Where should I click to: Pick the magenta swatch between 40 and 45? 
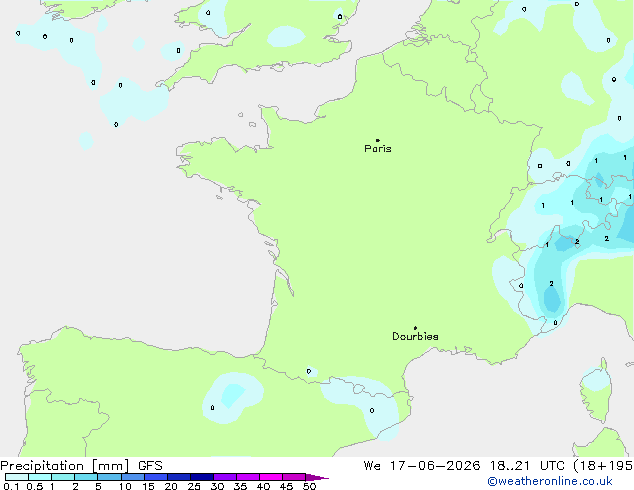pyautogui.click(x=271, y=477)
